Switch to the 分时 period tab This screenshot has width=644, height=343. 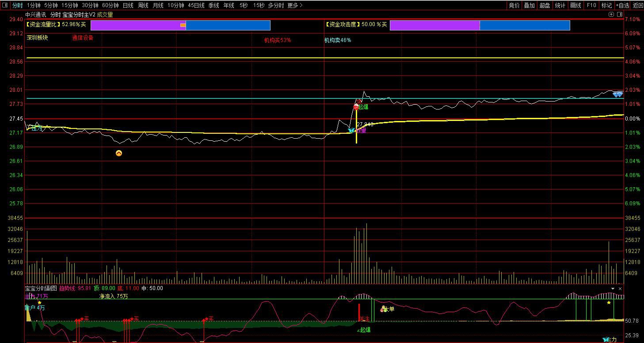pyautogui.click(x=17, y=5)
